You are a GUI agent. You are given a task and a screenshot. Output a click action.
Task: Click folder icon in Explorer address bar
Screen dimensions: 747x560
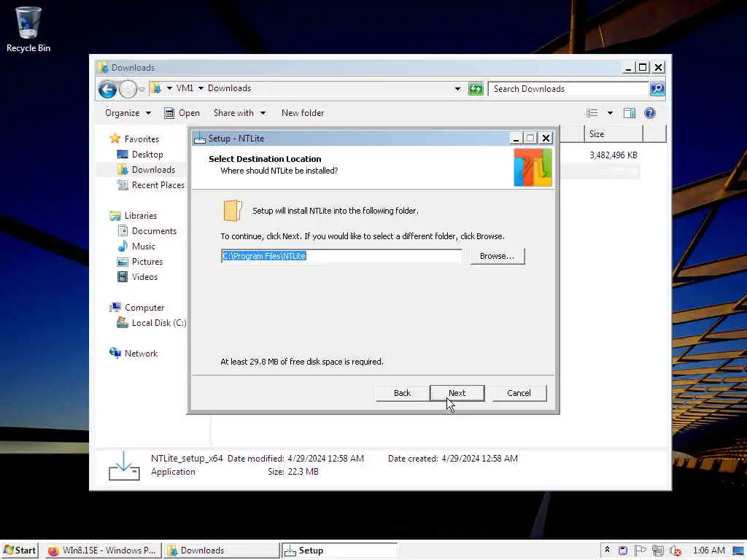point(156,88)
